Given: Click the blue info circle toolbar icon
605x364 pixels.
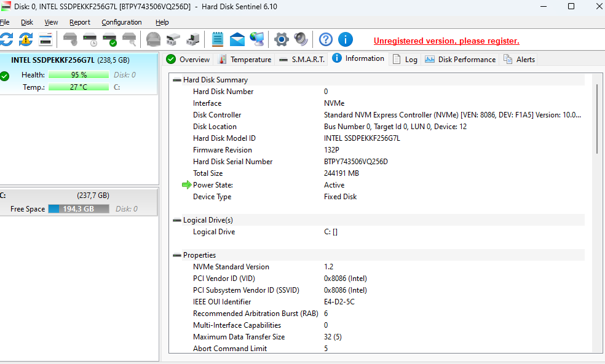Looking at the screenshot, I should click(346, 40).
